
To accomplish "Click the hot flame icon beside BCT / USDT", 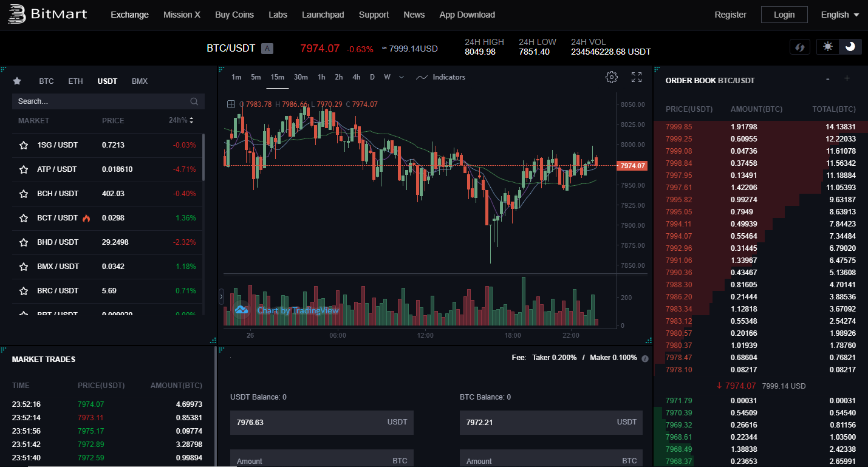I will (86, 217).
